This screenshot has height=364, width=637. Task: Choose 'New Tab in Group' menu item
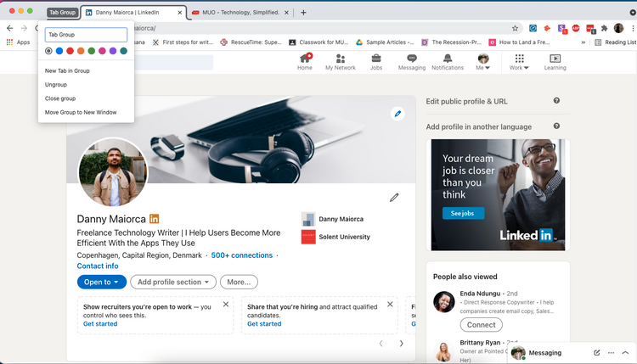pyautogui.click(x=67, y=70)
